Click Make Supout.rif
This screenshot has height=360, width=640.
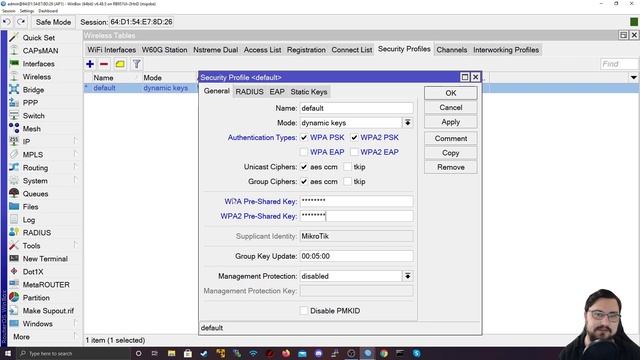click(48, 311)
